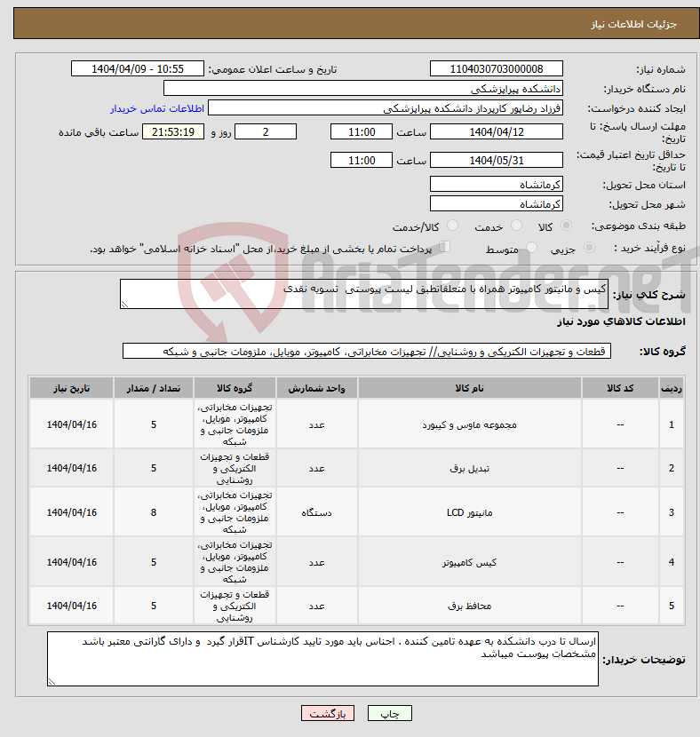Screen dimensions: 700x737
Task: Click the نام دستگاه خریدار field
Action: [x=363, y=89]
